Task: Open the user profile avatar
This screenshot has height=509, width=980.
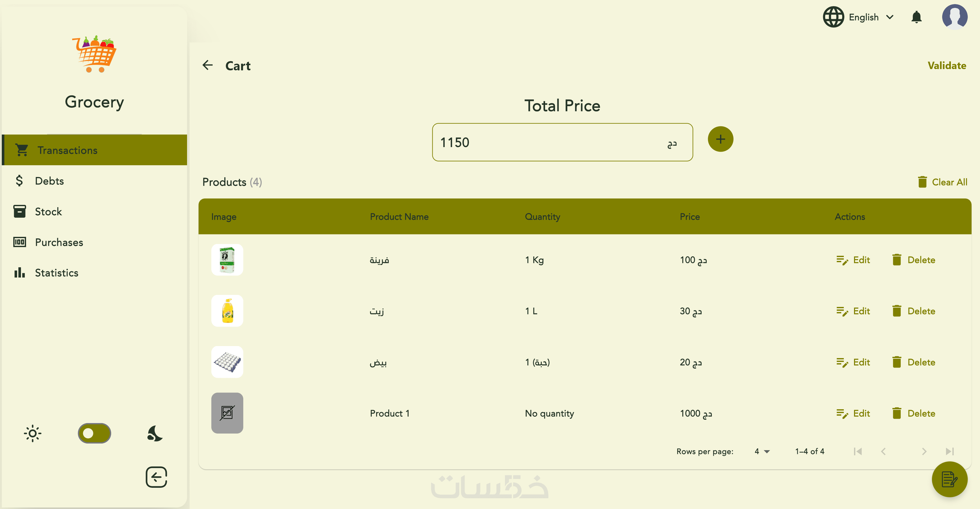Action: [954, 17]
